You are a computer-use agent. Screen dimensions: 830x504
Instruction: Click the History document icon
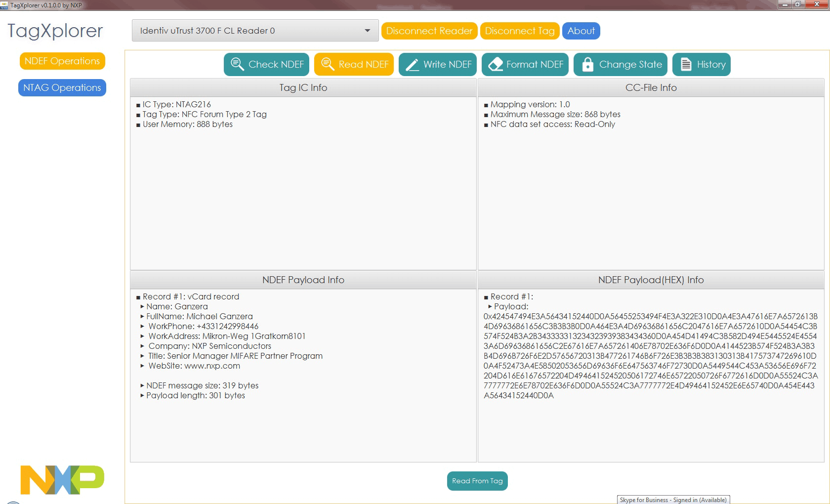686,64
